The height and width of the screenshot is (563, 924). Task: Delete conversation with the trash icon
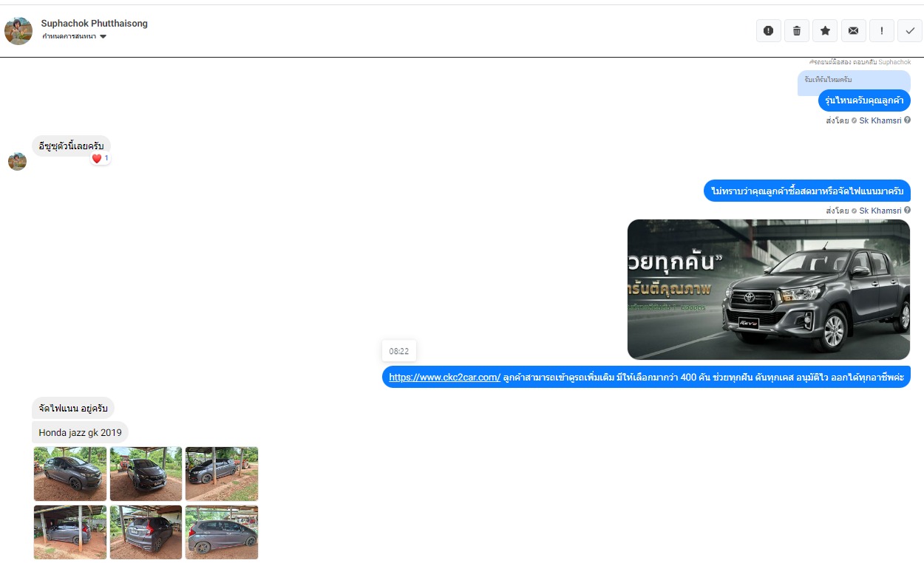796,31
